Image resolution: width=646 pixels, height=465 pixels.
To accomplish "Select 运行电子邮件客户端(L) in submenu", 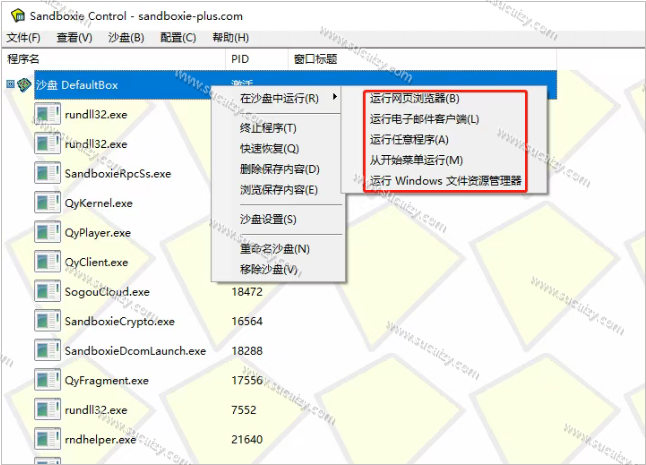I will pos(424,119).
